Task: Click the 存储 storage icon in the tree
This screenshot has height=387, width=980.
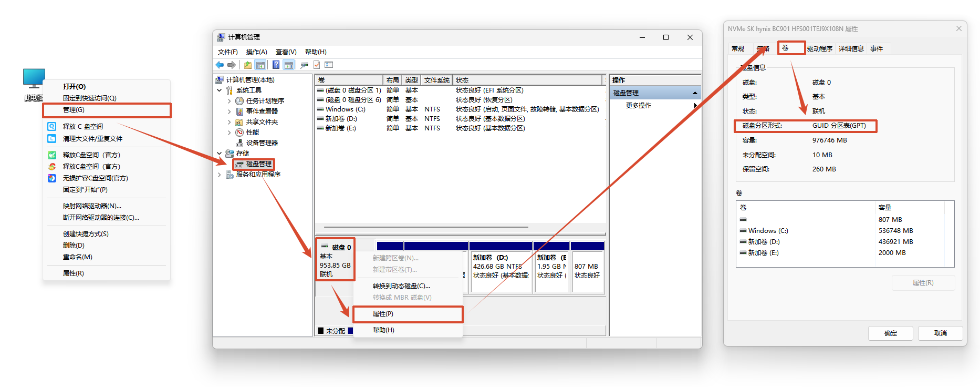Action: (x=230, y=154)
